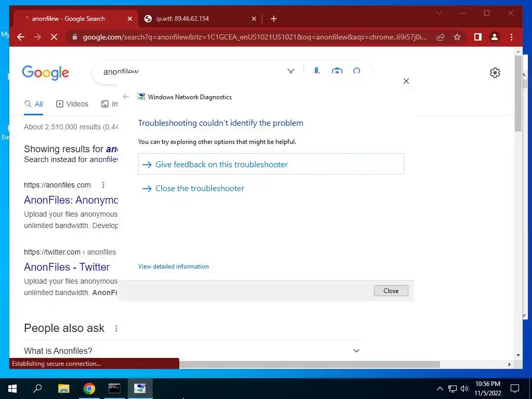Screen dimensions: 532x399
Task: Click Google search magnifier button
Action: click(x=356, y=71)
